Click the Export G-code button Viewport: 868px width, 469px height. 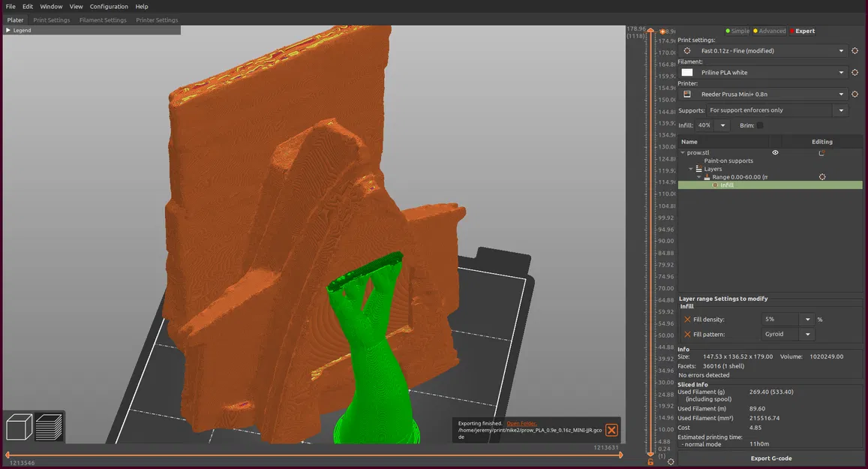[770, 458]
